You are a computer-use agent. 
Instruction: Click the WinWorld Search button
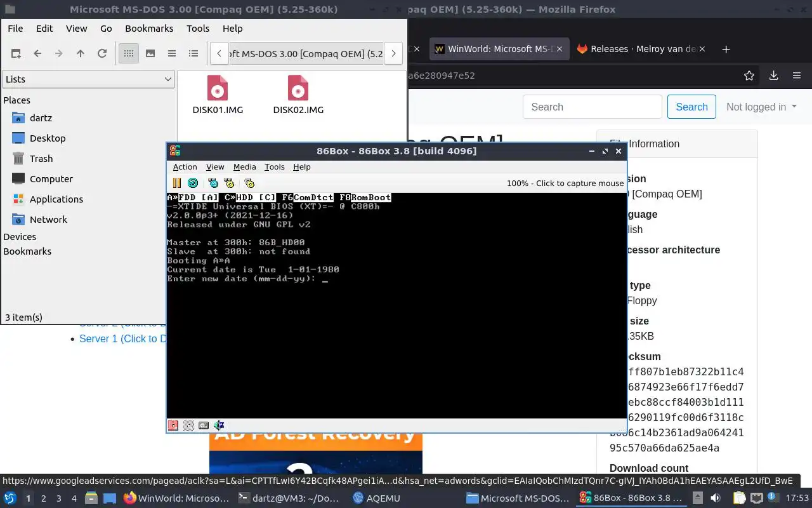(691, 107)
